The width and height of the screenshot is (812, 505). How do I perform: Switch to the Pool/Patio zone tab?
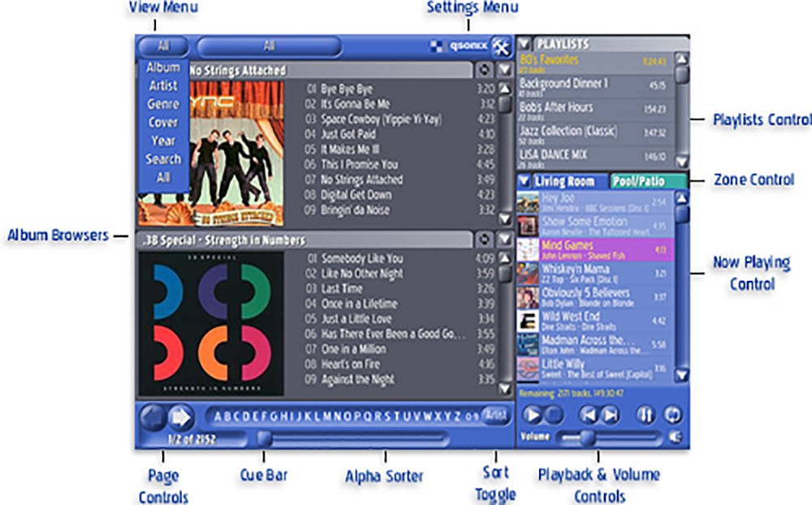coord(648,181)
